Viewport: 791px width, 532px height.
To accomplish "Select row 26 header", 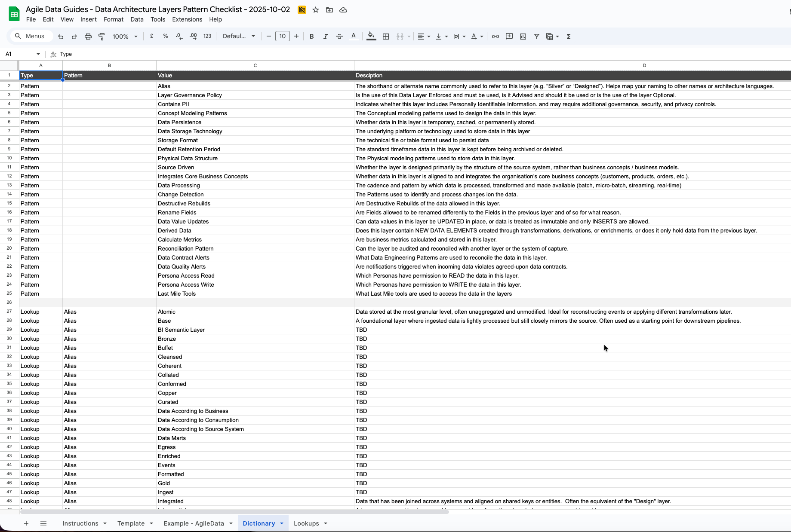I will 9,303.
